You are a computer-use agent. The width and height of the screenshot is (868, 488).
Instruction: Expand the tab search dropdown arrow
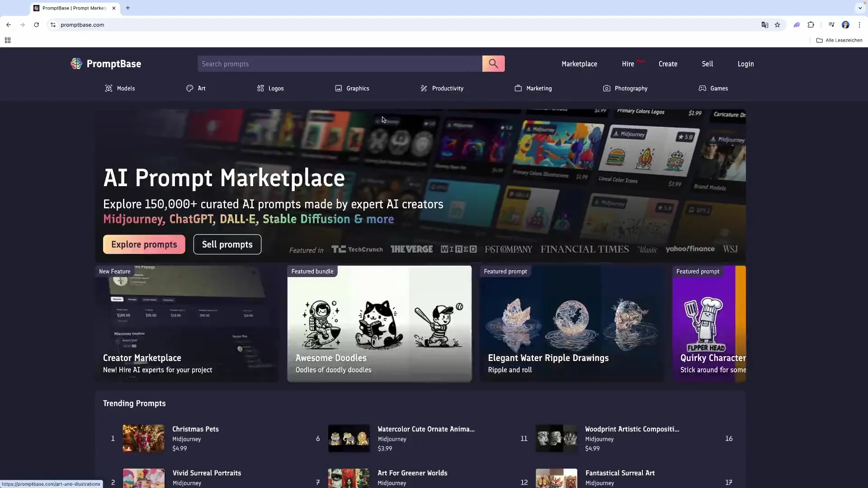pos(860,8)
